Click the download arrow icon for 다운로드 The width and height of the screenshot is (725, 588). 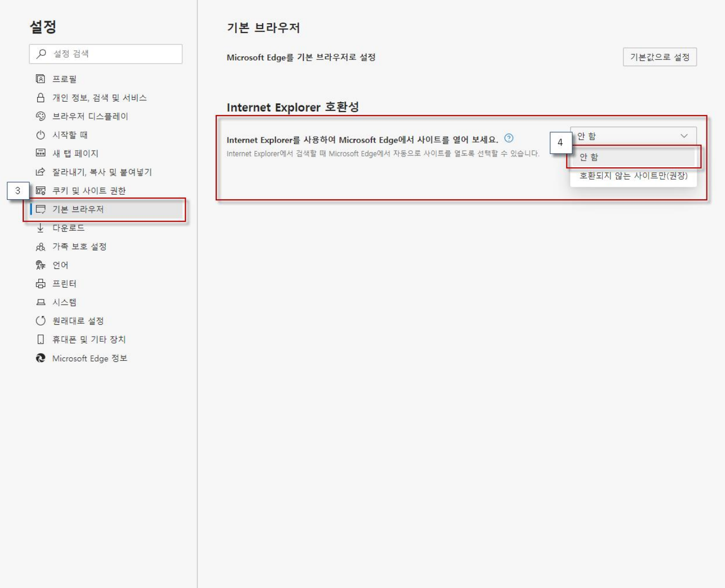coord(40,228)
